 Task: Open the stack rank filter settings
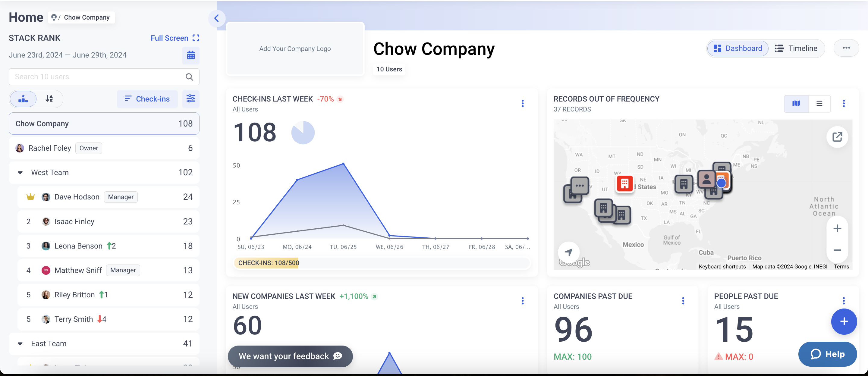click(x=191, y=99)
